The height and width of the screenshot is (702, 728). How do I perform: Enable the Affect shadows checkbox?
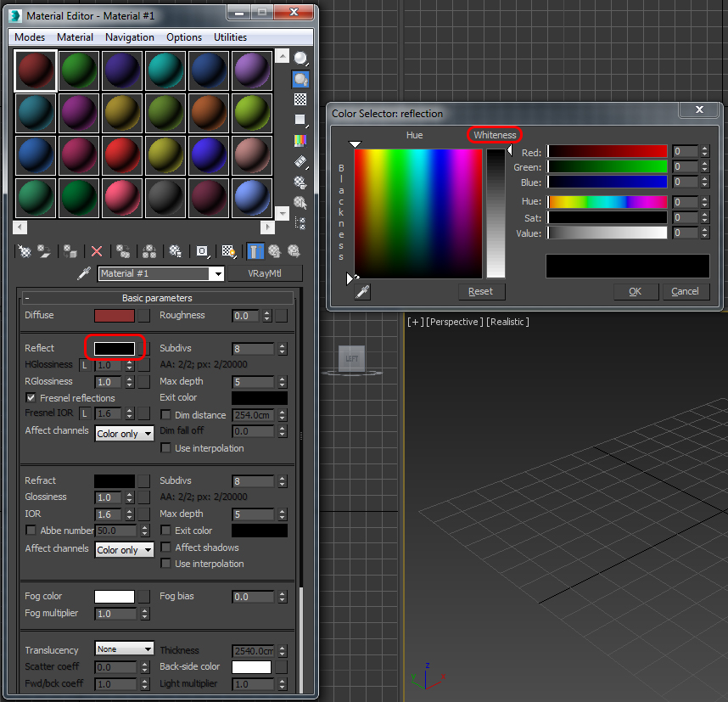pos(166,548)
